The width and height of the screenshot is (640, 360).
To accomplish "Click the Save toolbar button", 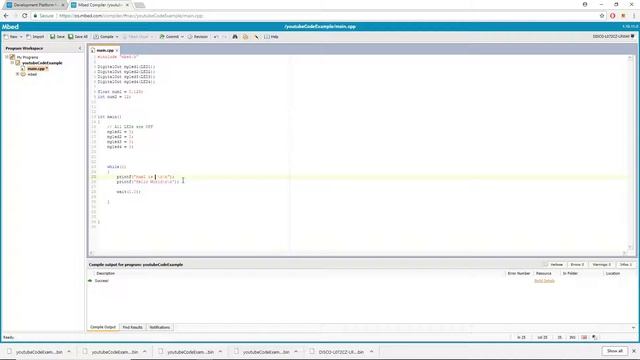I will pyautogui.click(x=57, y=37).
